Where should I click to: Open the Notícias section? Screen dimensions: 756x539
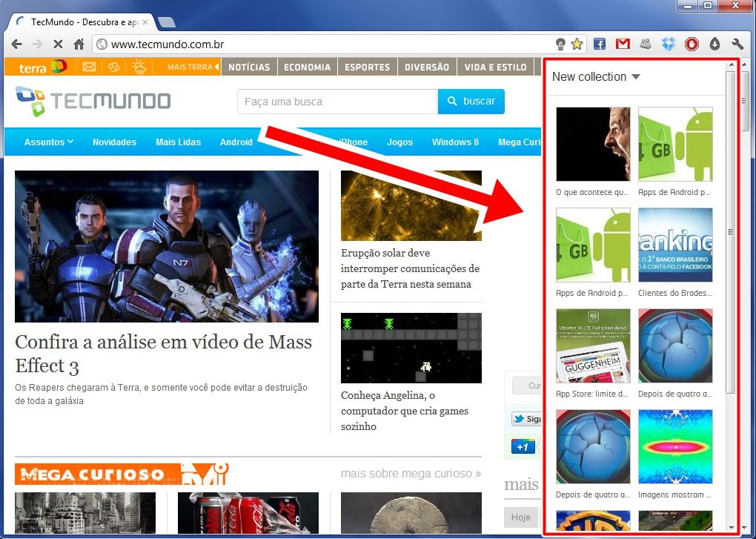[x=249, y=67]
